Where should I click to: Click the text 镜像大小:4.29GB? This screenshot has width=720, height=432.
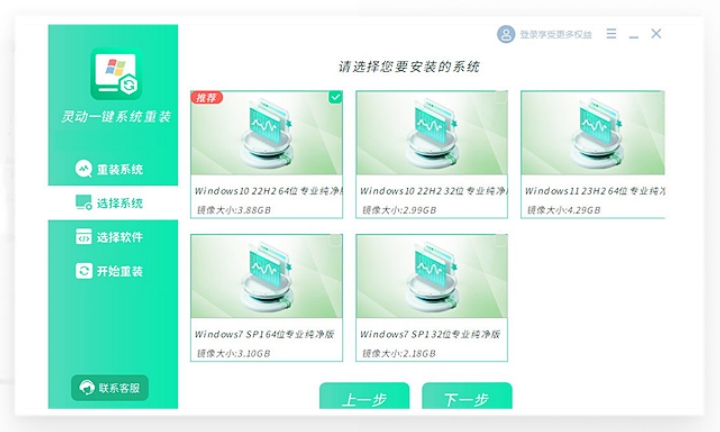(563, 210)
